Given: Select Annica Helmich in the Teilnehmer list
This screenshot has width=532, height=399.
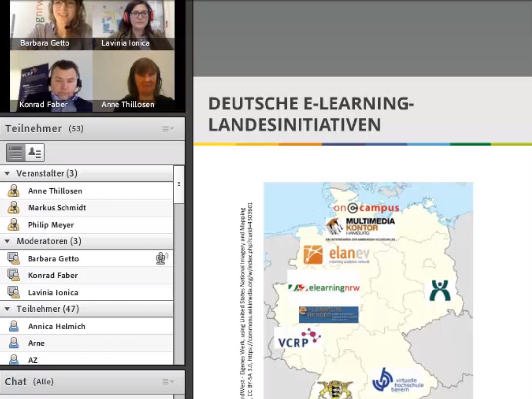Looking at the screenshot, I should point(87,326).
